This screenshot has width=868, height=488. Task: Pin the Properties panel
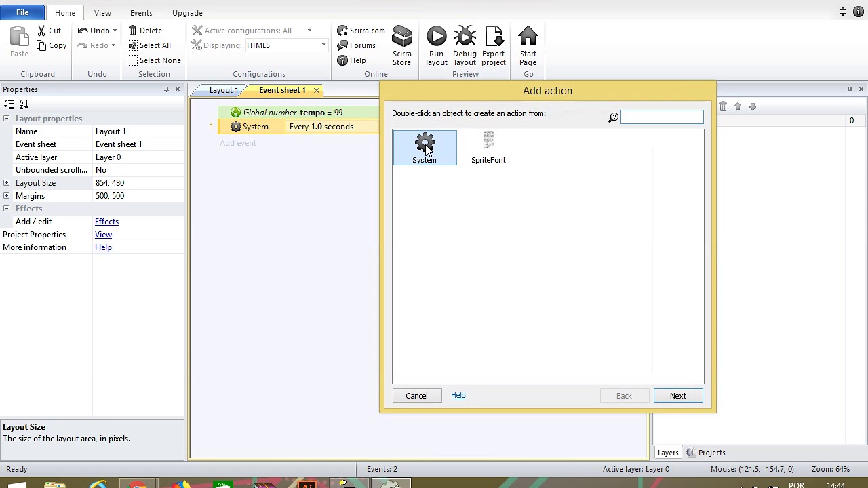[x=166, y=89]
